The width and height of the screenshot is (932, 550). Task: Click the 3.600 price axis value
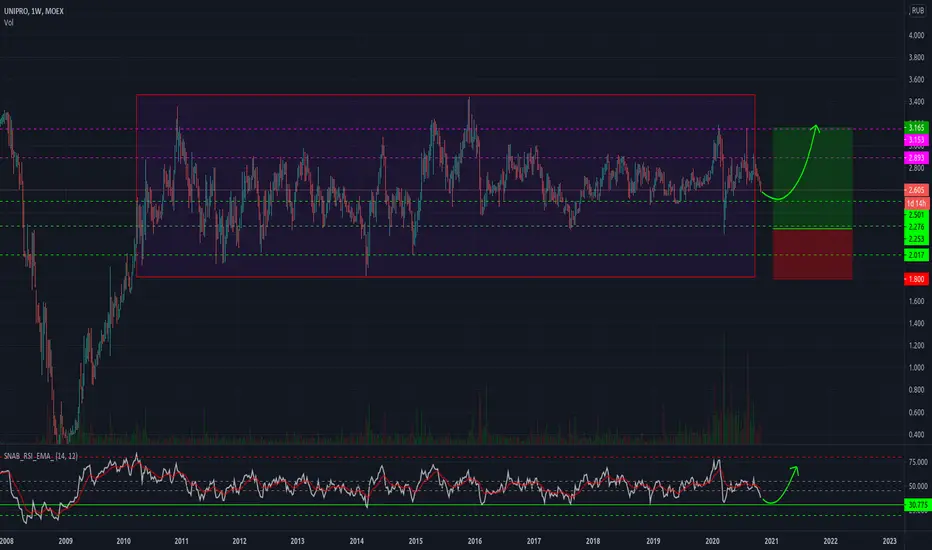point(916,80)
